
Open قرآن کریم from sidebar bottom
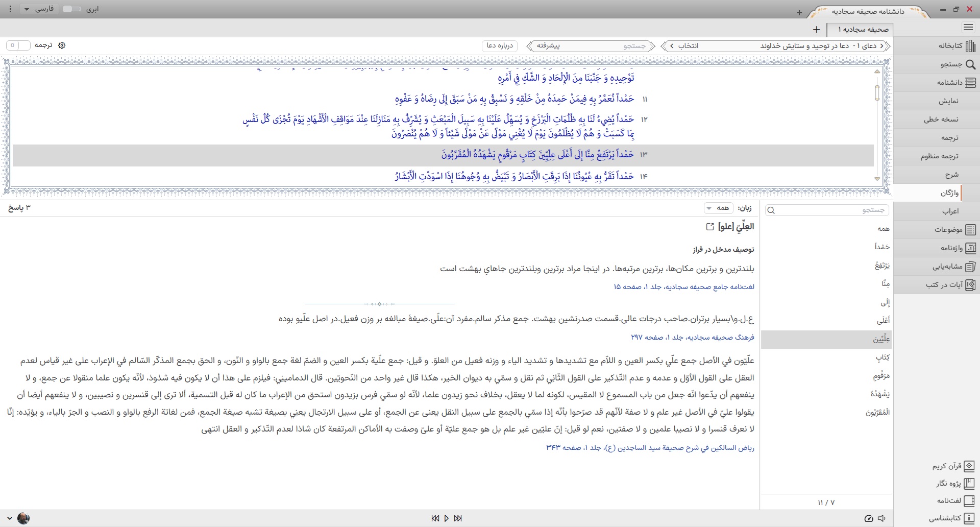point(969,466)
